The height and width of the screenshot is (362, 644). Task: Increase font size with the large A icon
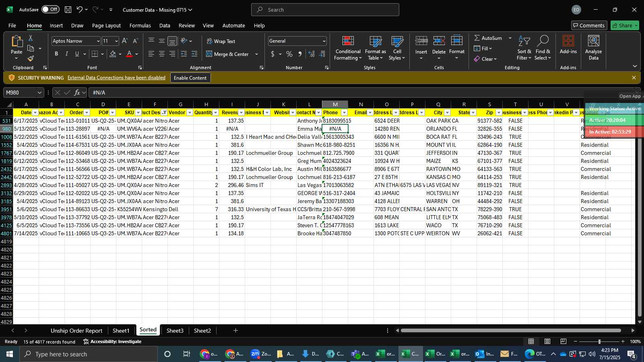tap(125, 41)
